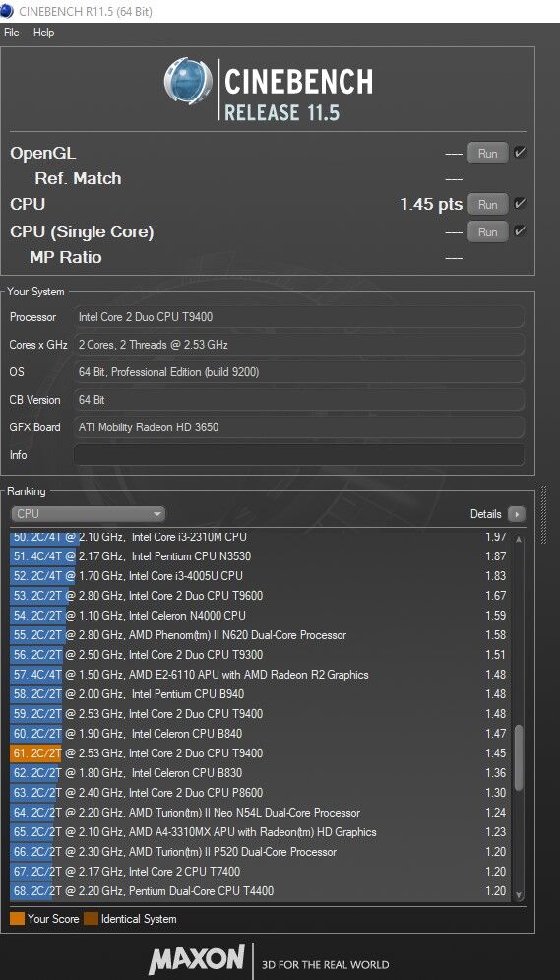Screen dimensions: 560x980
Task: Click the GFX Board field ATI Mobility Radeon
Action: 298,427
